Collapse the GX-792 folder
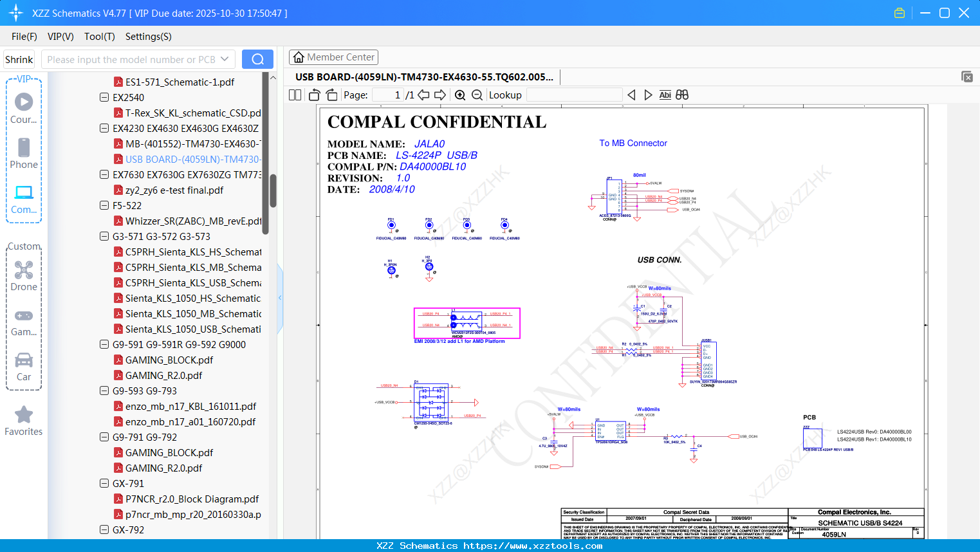The height and width of the screenshot is (552, 980). [x=104, y=530]
